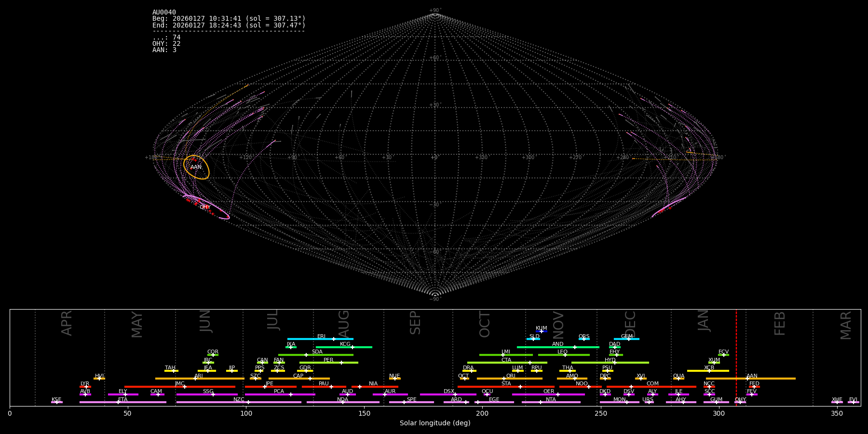This screenshot has height=434, width=868.
Task: Select the ETA shower label
Action: (x=123, y=400)
